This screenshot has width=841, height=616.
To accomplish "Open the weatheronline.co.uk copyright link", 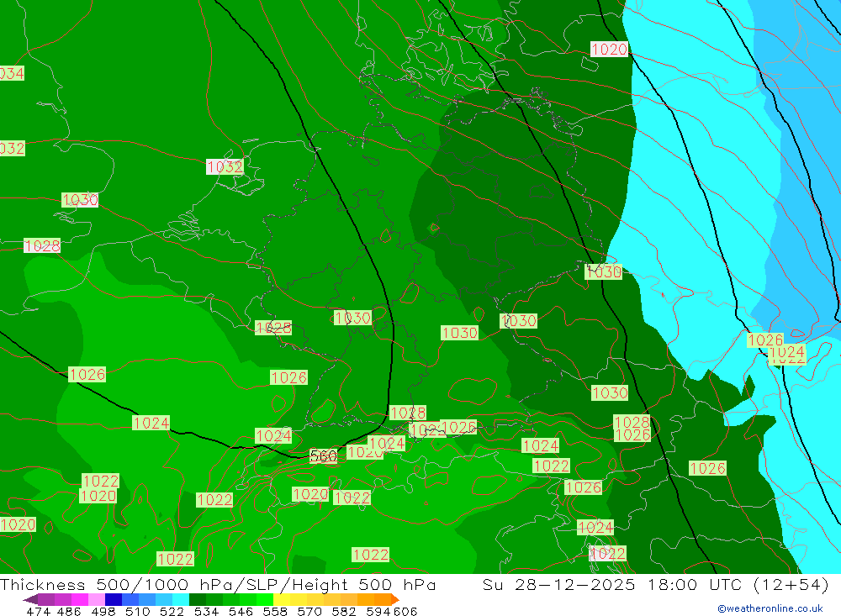I will 770,608.
